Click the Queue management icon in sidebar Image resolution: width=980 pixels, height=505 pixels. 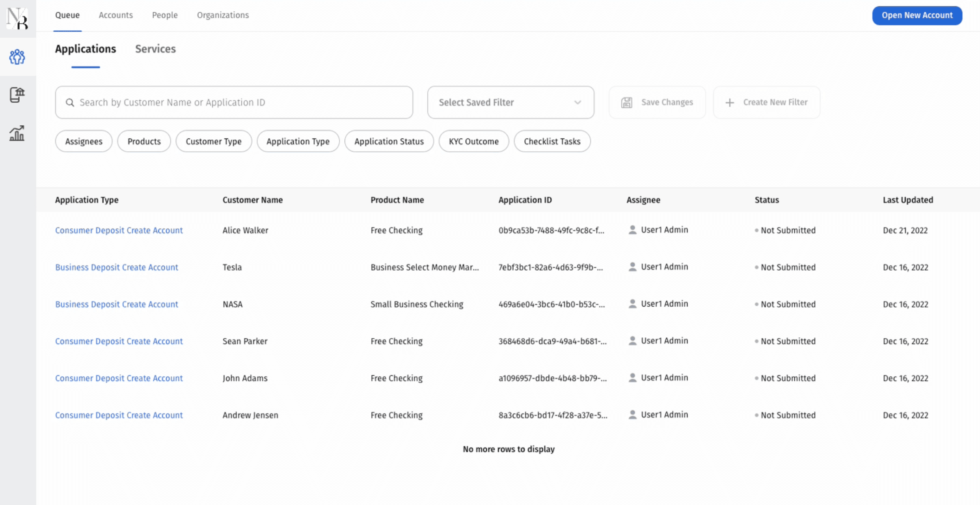(17, 57)
